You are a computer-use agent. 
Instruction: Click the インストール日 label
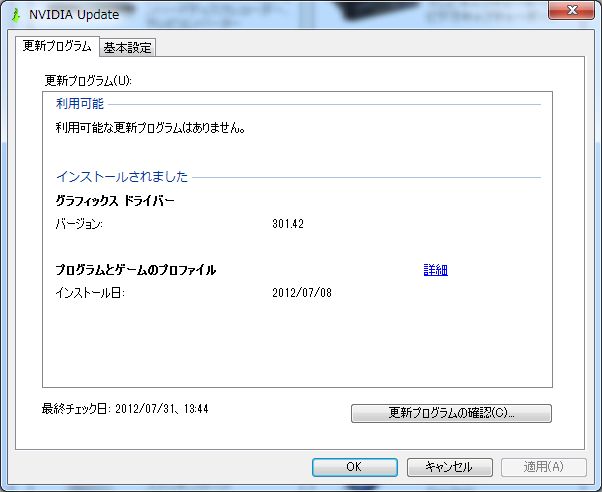(90, 293)
